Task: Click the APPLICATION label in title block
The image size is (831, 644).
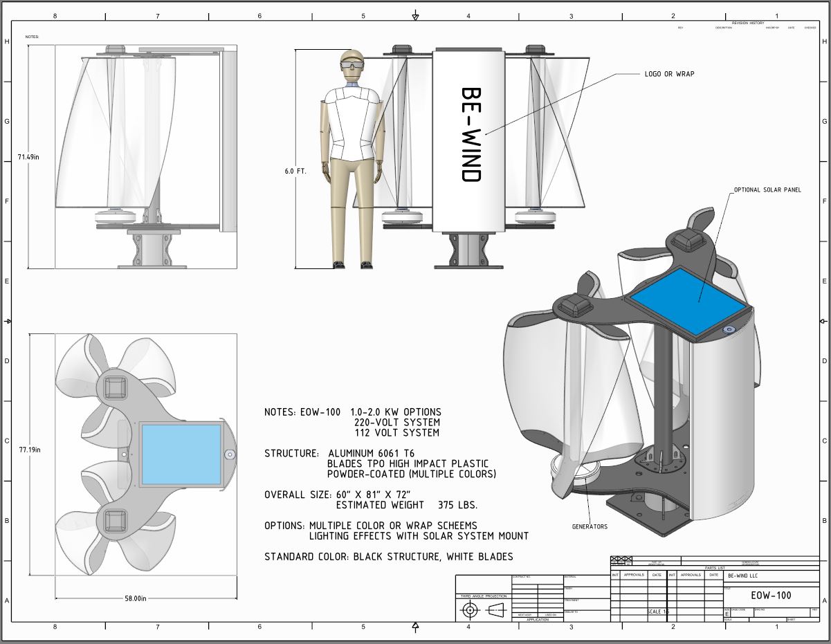Action: tap(538, 620)
